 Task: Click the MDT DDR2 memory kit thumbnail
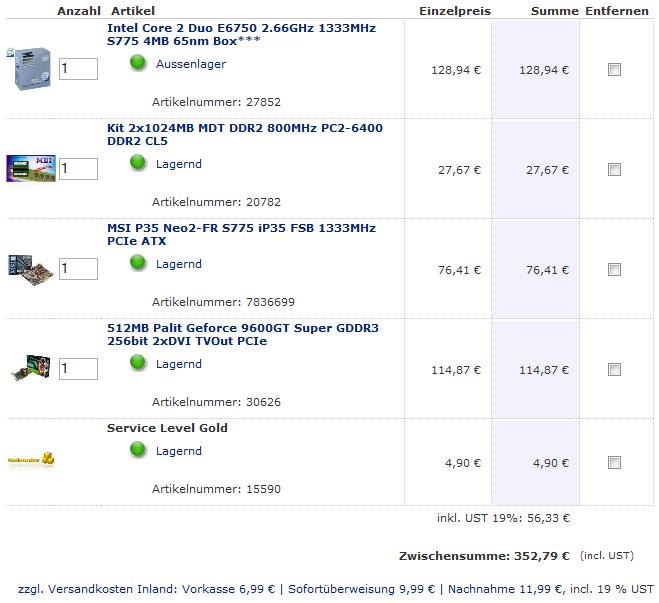click(x=31, y=169)
